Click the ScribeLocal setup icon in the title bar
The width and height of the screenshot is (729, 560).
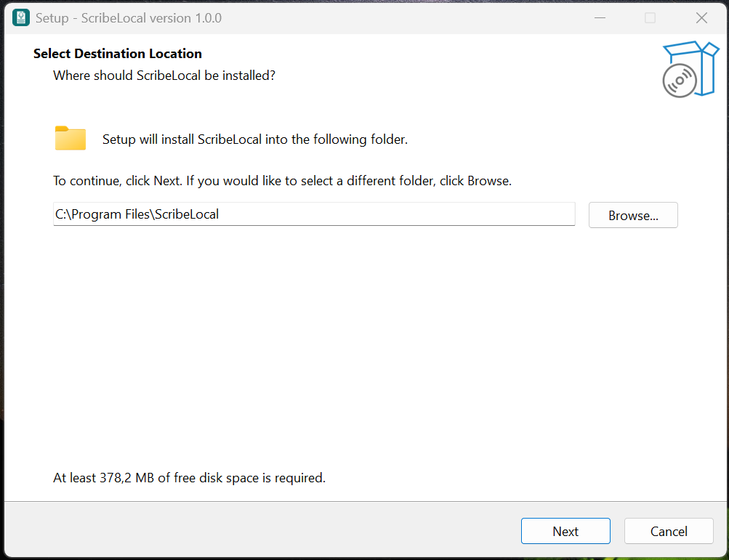click(20, 17)
